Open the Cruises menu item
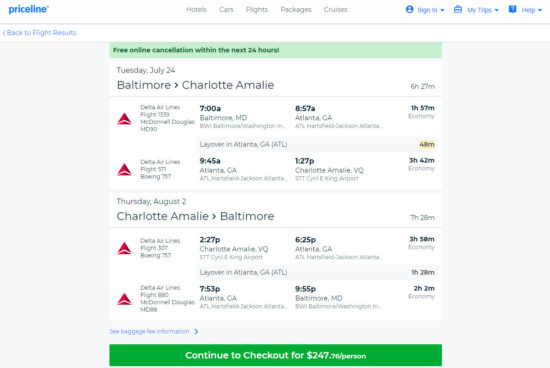 335,9
